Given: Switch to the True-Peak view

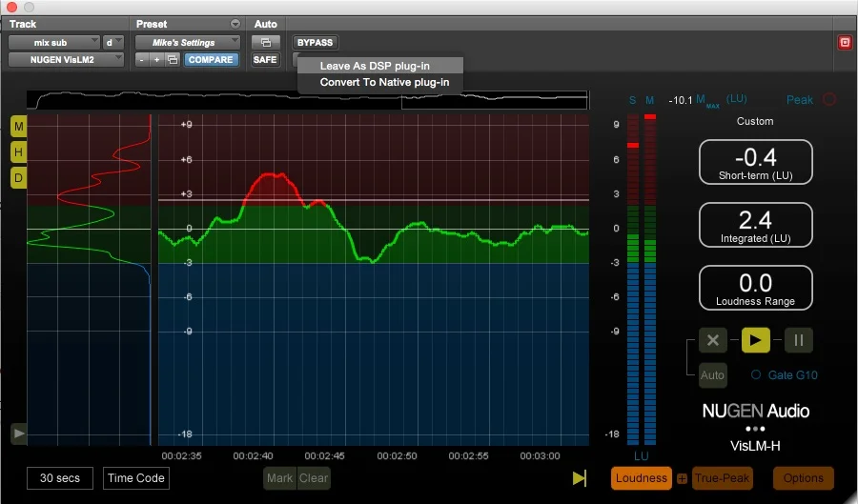Looking at the screenshot, I should pyautogui.click(x=722, y=478).
